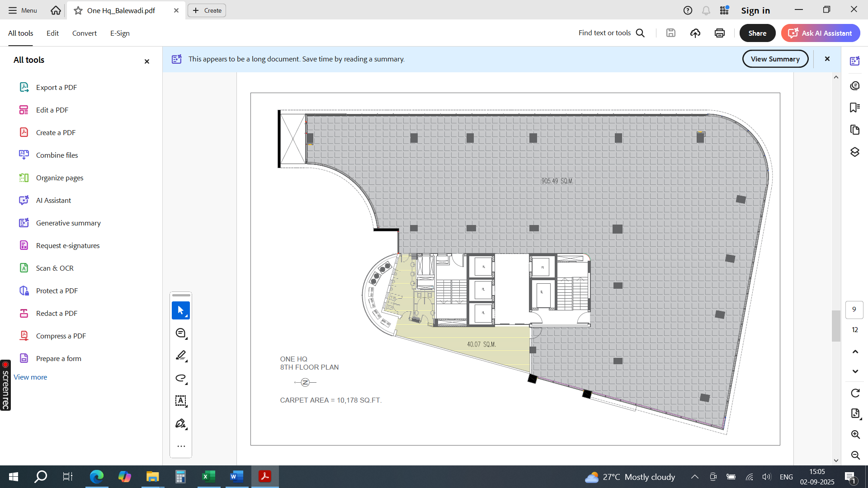Select the freehand draw tool
The image size is (868, 488).
(x=180, y=378)
